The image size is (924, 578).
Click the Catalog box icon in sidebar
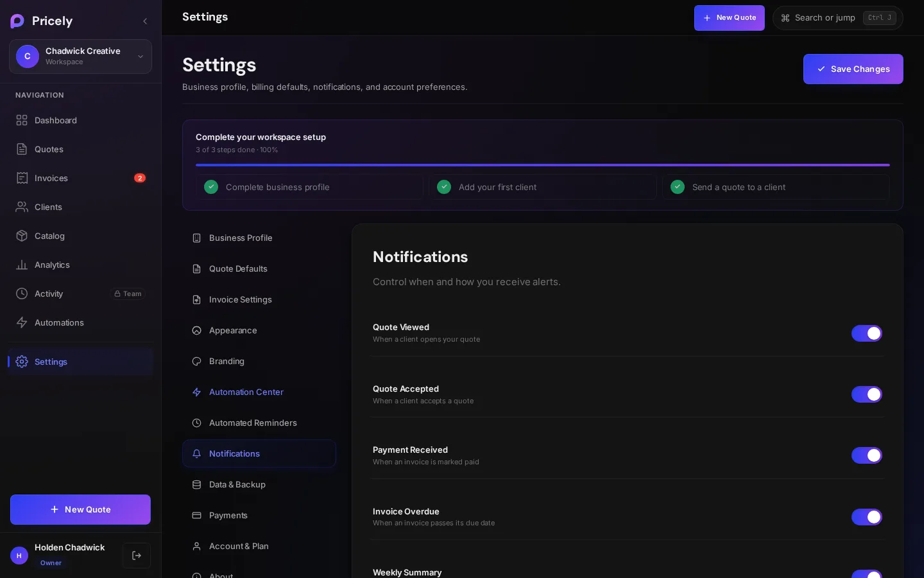[x=22, y=236]
